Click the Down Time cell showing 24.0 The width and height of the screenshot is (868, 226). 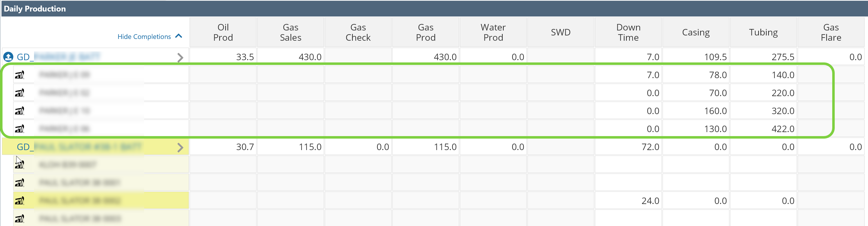pos(628,201)
